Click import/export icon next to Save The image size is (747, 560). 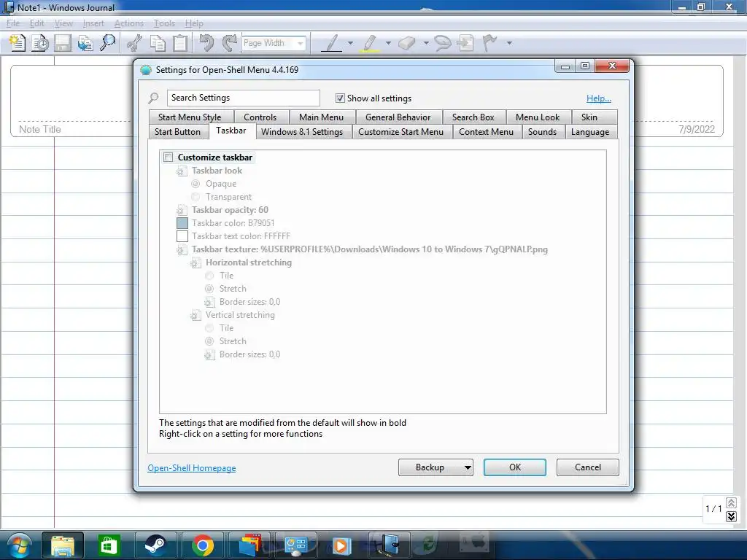85,43
